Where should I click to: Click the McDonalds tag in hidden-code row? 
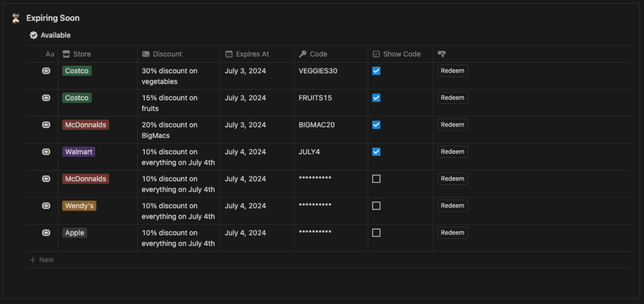pyautogui.click(x=85, y=179)
